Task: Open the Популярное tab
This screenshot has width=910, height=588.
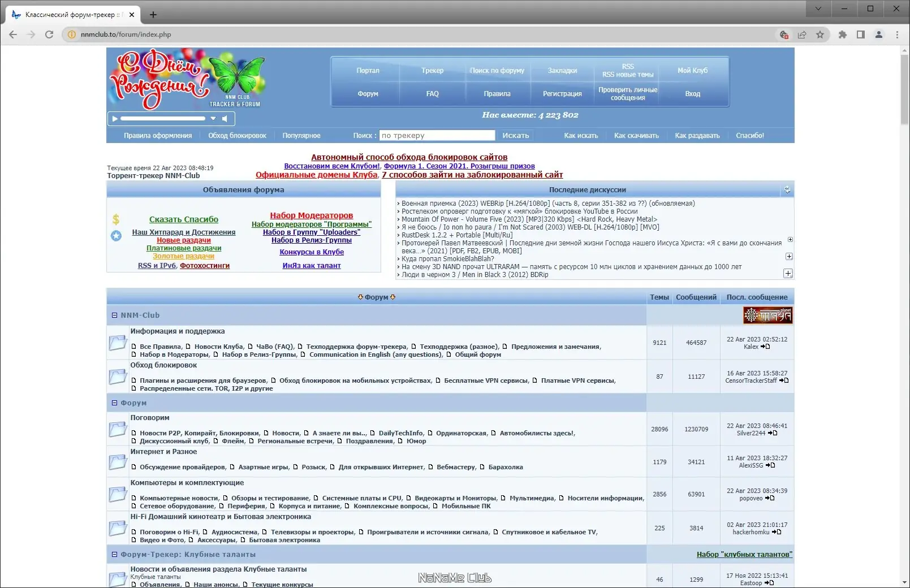Action: (301, 136)
